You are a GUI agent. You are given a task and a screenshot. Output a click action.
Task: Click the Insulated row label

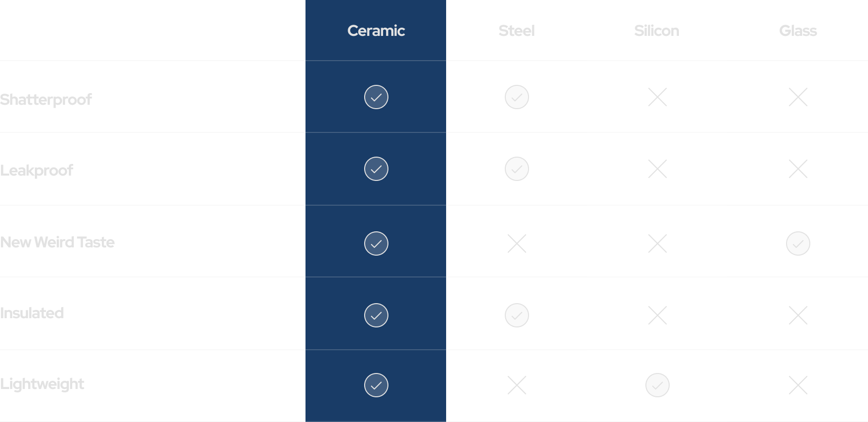(32, 313)
